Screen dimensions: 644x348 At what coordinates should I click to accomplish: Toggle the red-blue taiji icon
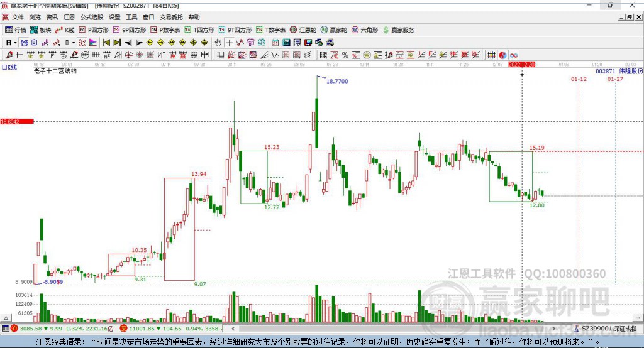502,55
